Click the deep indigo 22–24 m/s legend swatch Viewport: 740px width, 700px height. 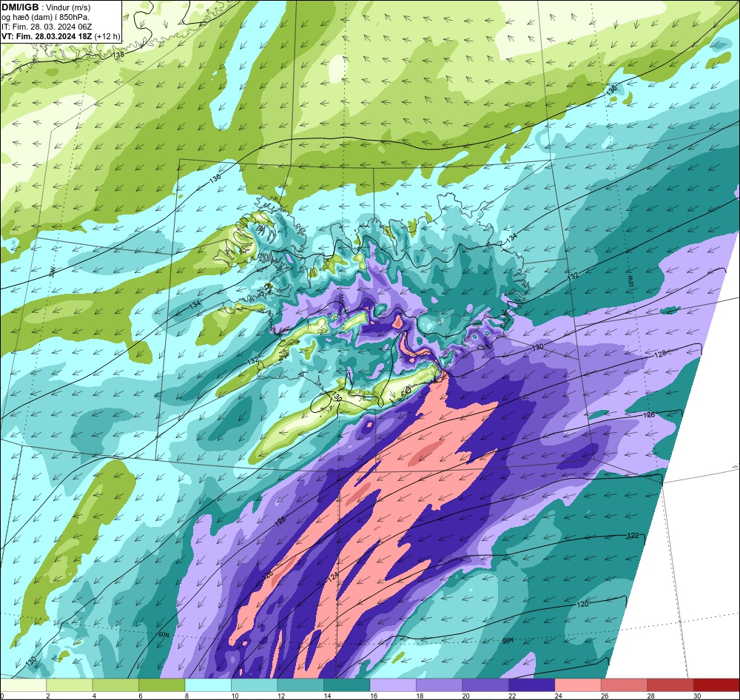pyautogui.click(x=532, y=685)
